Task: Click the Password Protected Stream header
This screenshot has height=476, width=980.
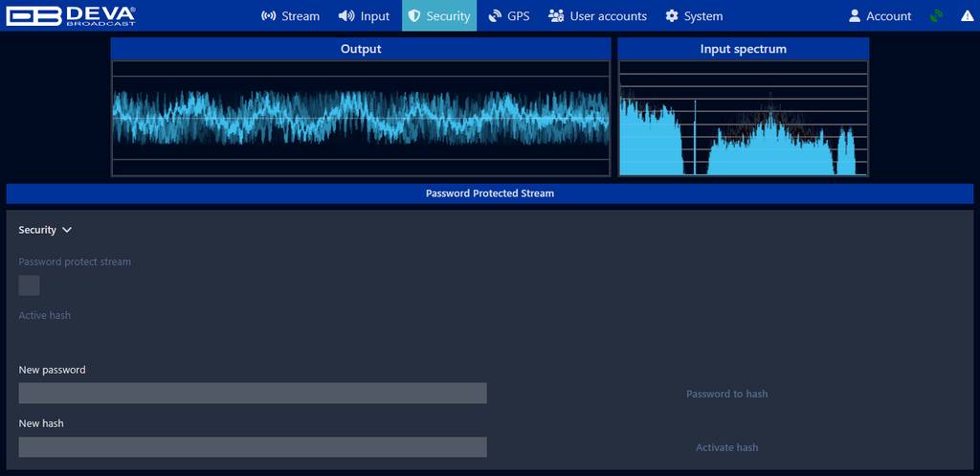Action: coord(490,193)
